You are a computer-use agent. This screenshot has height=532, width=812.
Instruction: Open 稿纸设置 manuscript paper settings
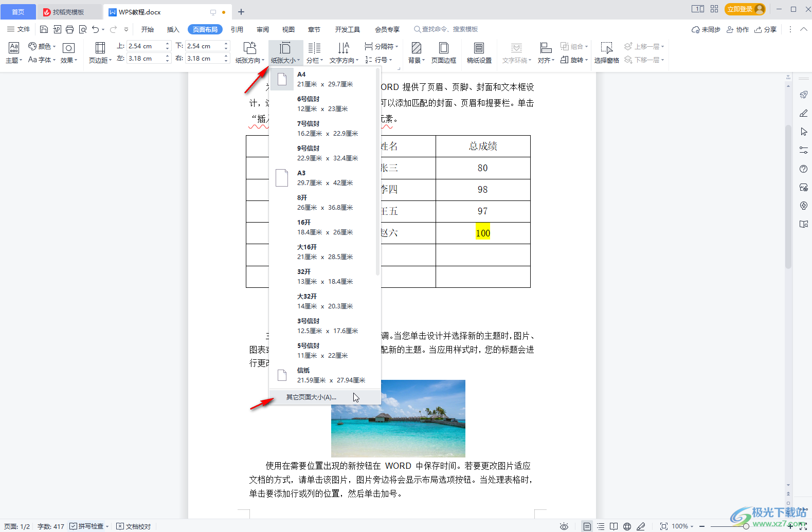click(x=479, y=53)
